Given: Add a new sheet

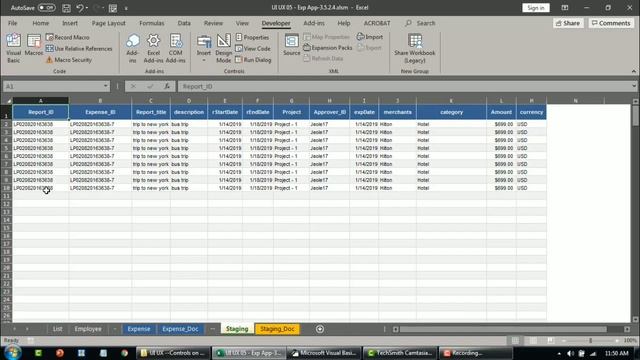Looking at the screenshot, I should [320, 329].
